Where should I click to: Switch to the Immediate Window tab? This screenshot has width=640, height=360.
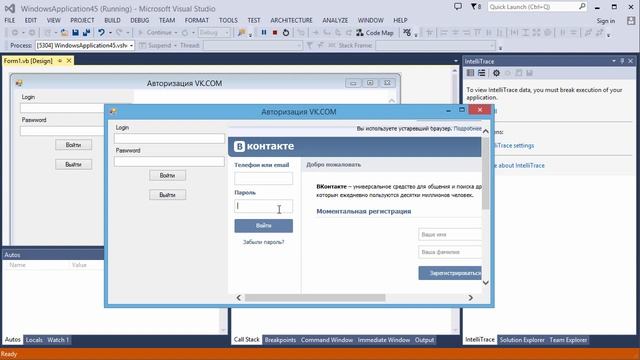(384, 340)
